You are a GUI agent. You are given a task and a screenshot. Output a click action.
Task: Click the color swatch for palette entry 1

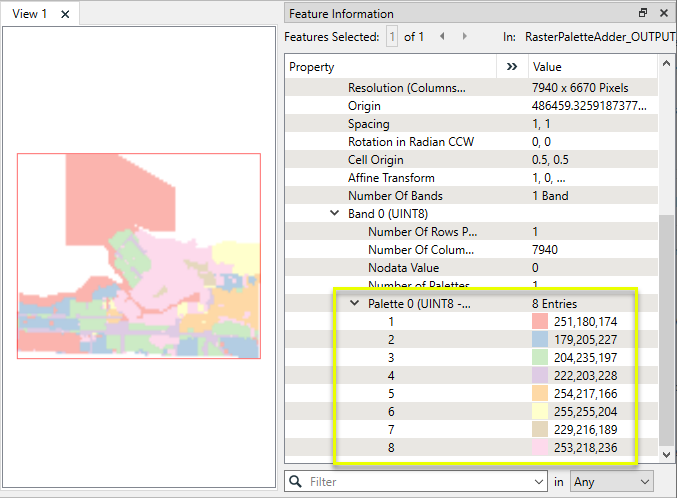click(540, 321)
